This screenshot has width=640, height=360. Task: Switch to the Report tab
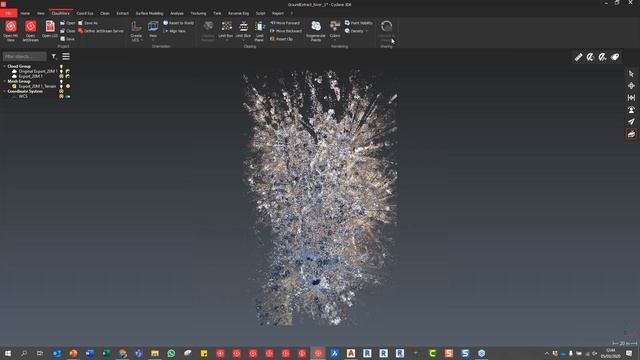pyautogui.click(x=278, y=13)
